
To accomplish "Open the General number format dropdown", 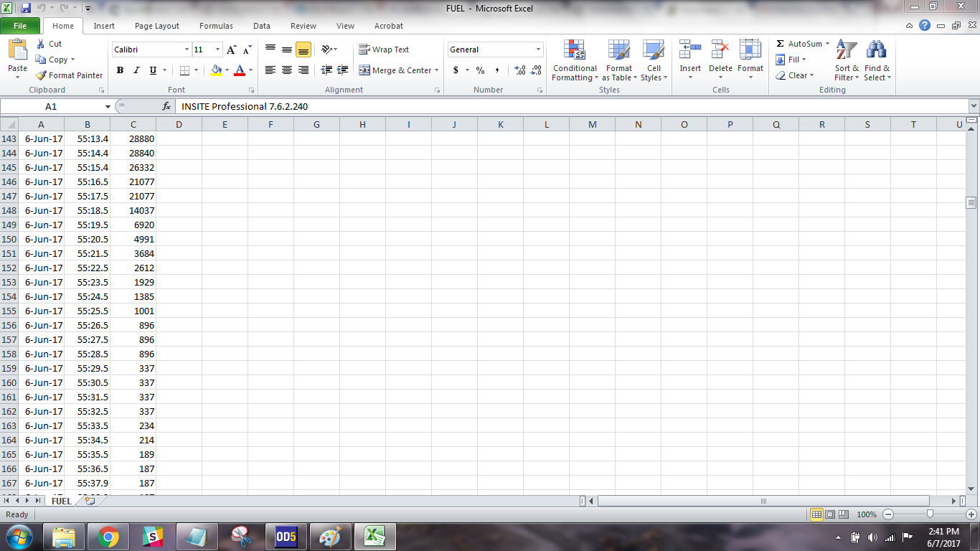I will pyautogui.click(x=538, y=50).
